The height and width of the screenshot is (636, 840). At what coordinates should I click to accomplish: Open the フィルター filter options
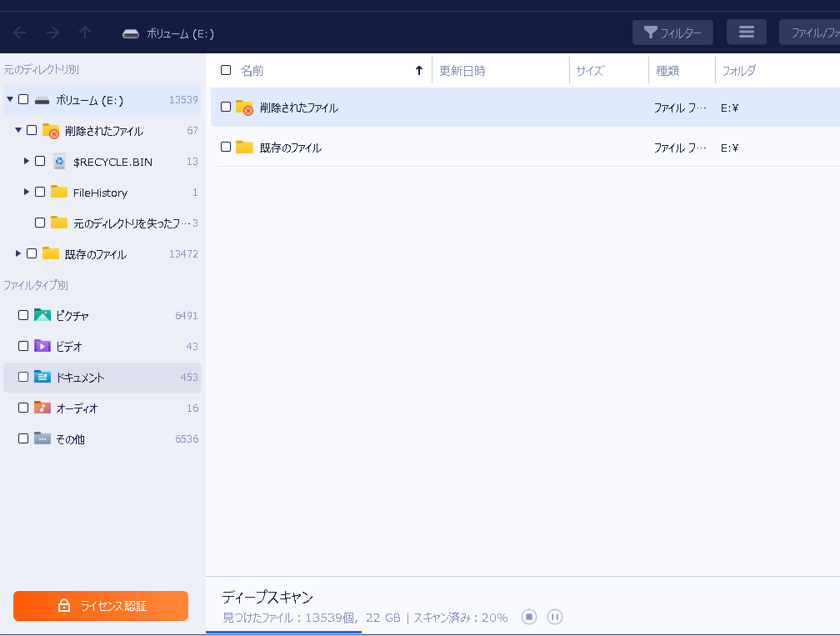672,32
